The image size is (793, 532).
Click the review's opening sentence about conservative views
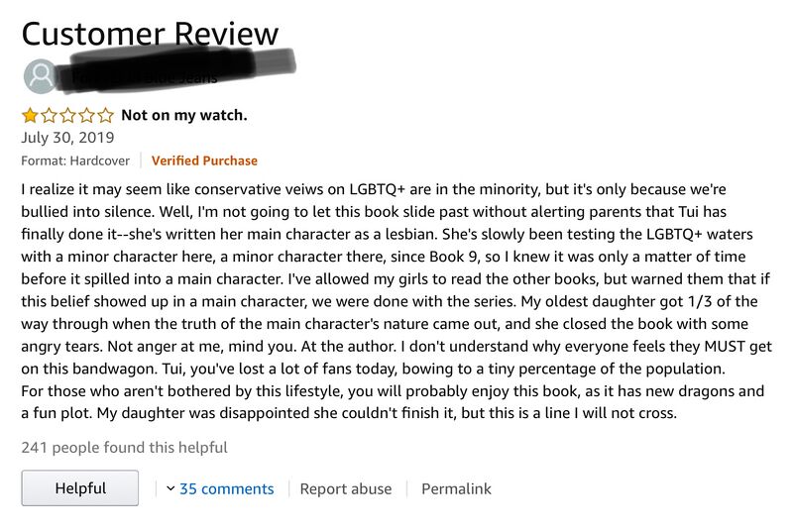tap(387, 187)
